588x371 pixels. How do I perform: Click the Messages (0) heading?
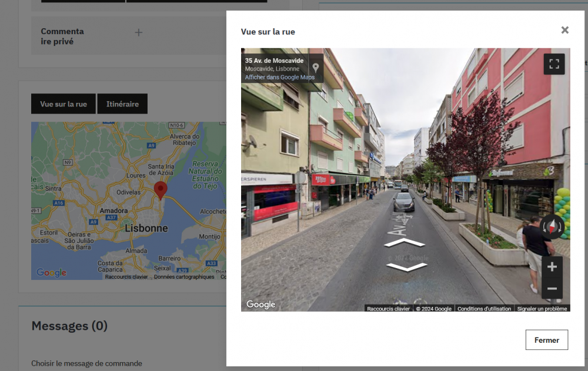pyautogui.click(x=69, y=326)
